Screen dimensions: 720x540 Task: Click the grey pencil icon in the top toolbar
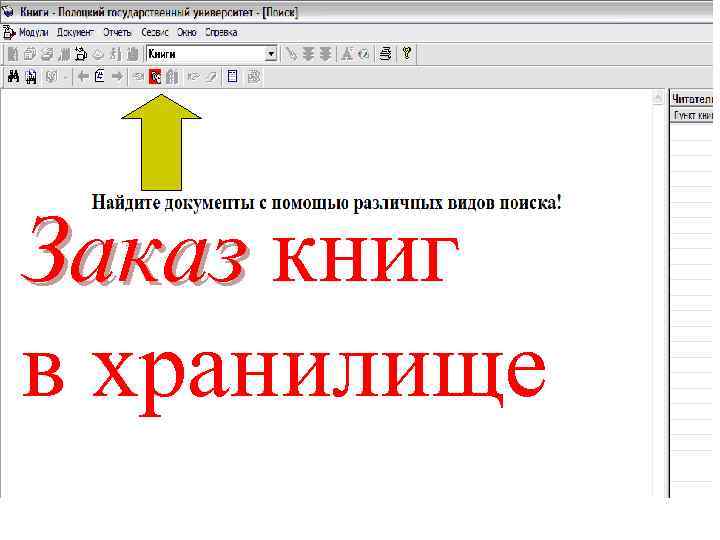(x=291, y=54)
